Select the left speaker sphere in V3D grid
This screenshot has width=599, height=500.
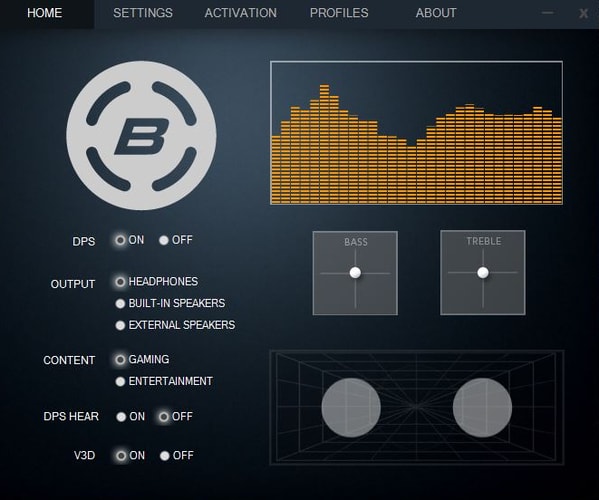[351, 408]
